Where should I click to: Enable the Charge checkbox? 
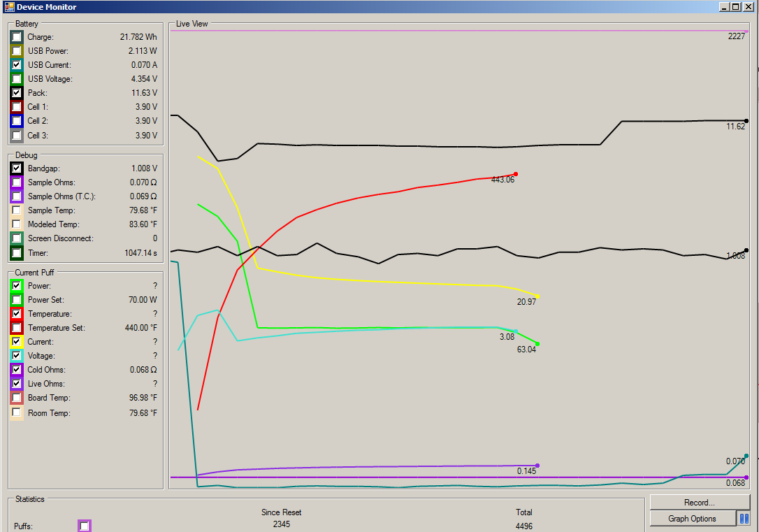16,37
